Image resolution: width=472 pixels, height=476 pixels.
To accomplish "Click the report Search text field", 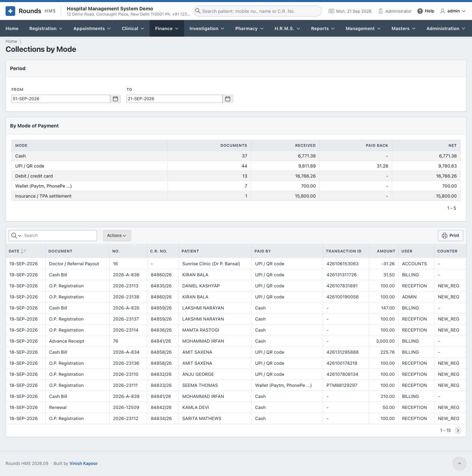I will click(59, 236).
